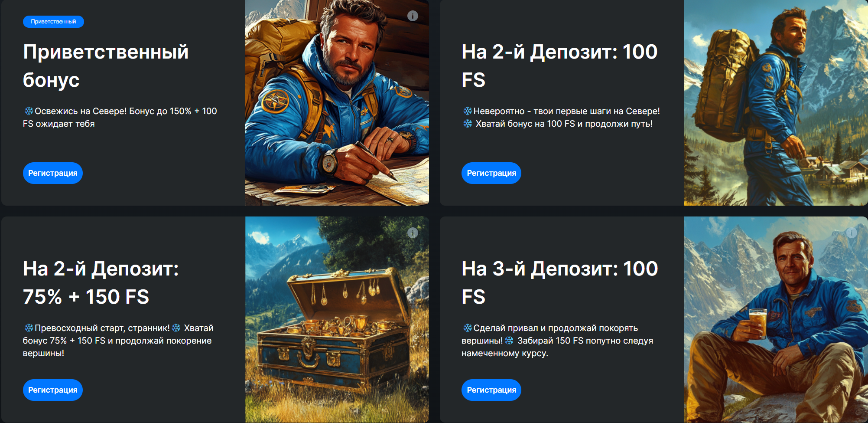The width and height of the screenshot is (868, 423).
Task: Click snowflake before 'Превосходный старт'
Action: [x=29, y=328]
